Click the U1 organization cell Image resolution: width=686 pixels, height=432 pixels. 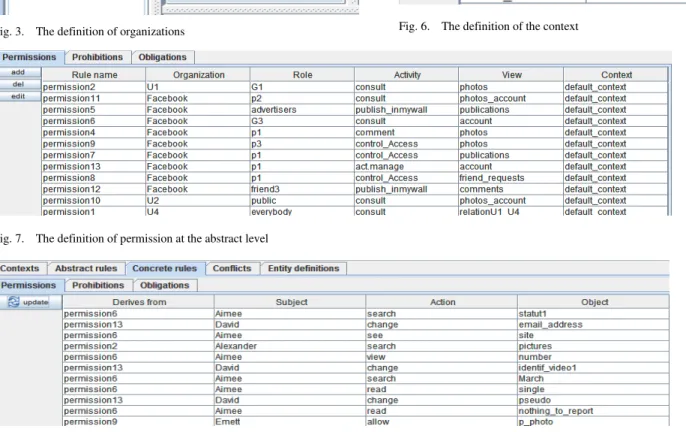click(198, 87)
